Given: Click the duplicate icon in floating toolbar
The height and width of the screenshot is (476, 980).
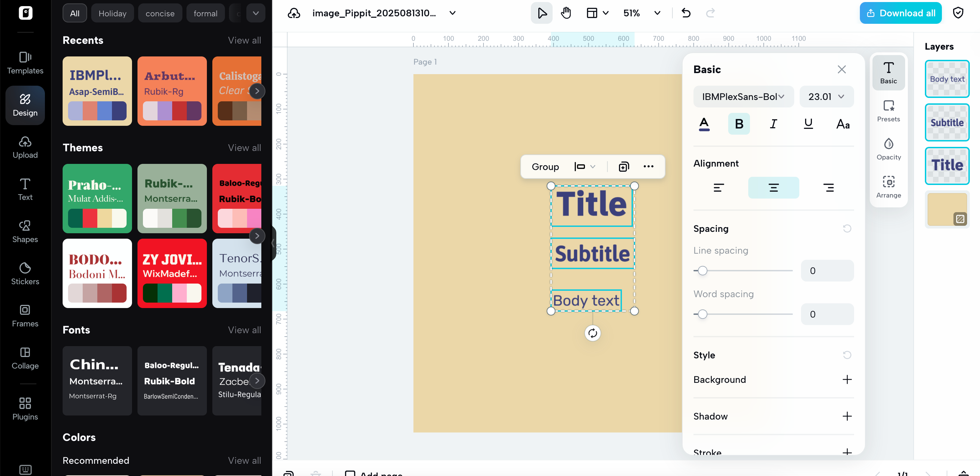Looking at the screenshot, I should click(624, 167).
